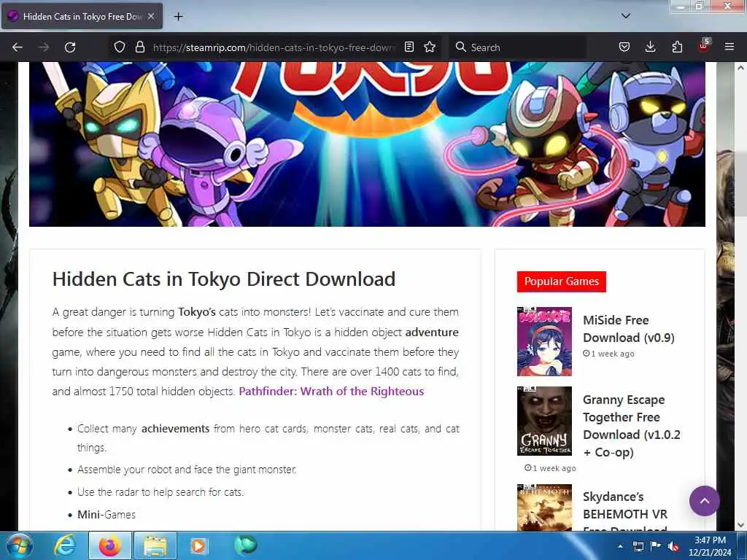Open the tracking protection shield icon

pyautogui.click(x=120, y=47)
